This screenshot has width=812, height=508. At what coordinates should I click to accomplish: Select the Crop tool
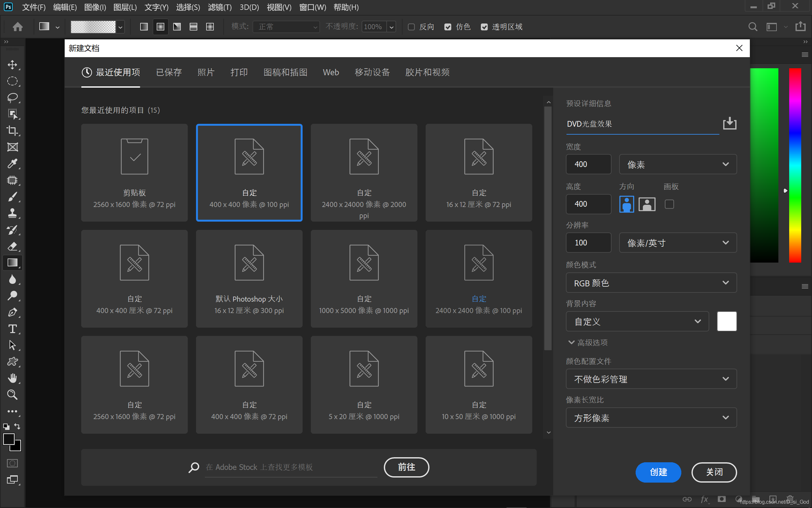click(12, 130)
